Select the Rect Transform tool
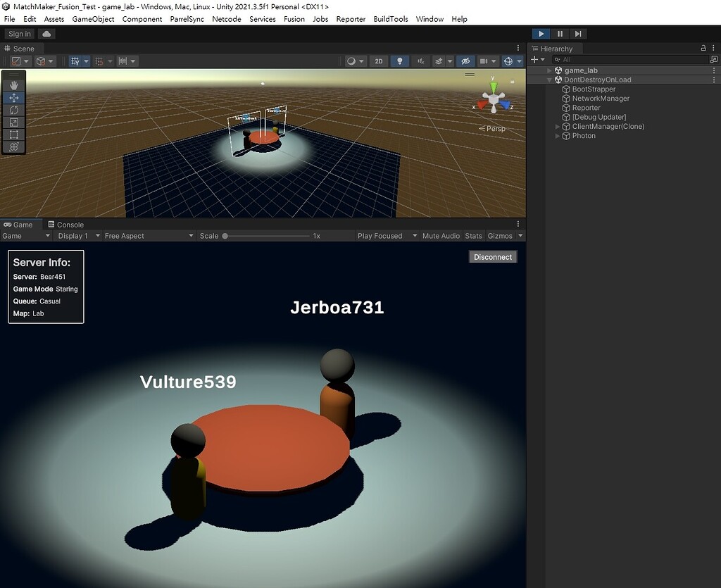721x588 pixels. pos(14,135)
